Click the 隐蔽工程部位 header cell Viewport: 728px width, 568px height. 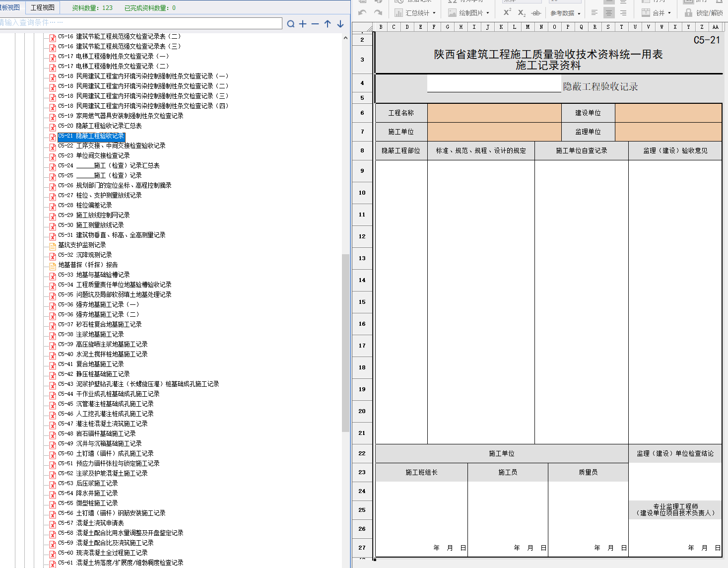(401, 150)
